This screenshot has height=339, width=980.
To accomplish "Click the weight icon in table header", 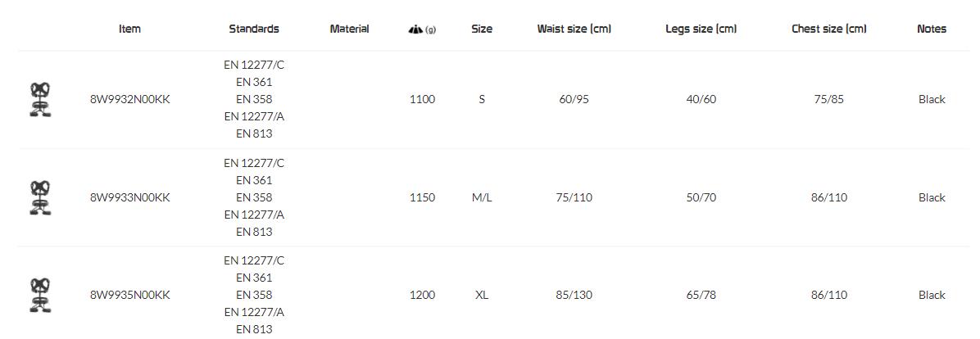I will [x=416, y=29].
